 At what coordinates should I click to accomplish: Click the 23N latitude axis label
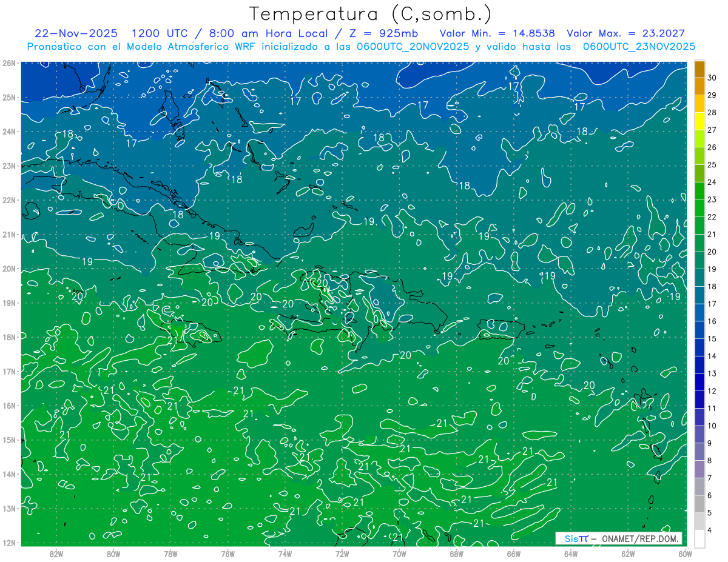point(8,166)
